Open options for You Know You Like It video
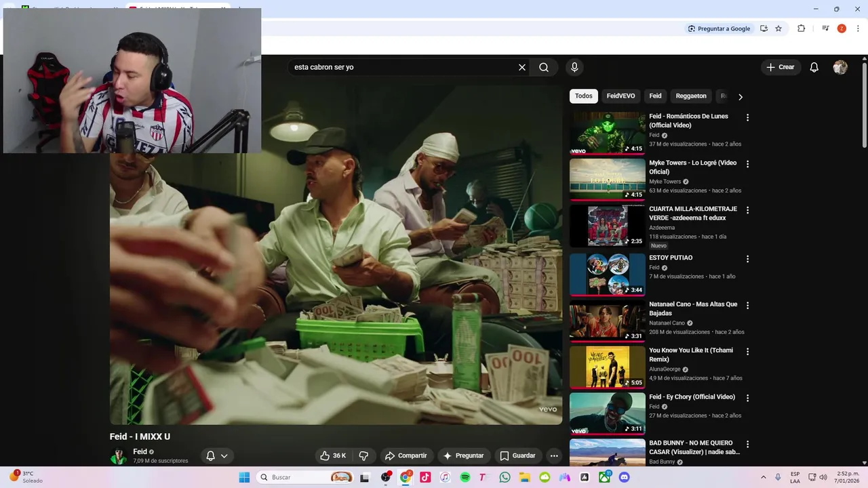 pos(748,352)
